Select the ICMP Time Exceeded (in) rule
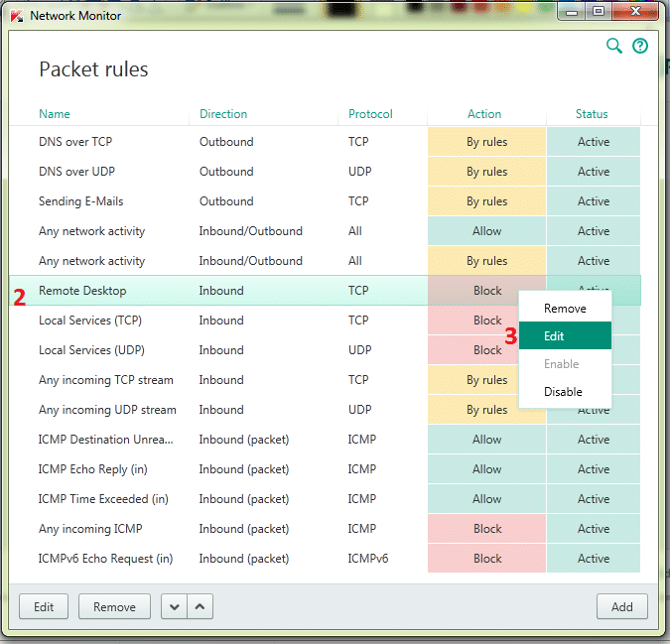Viewport: 670px width, 644px height. [x=325, y=499]
